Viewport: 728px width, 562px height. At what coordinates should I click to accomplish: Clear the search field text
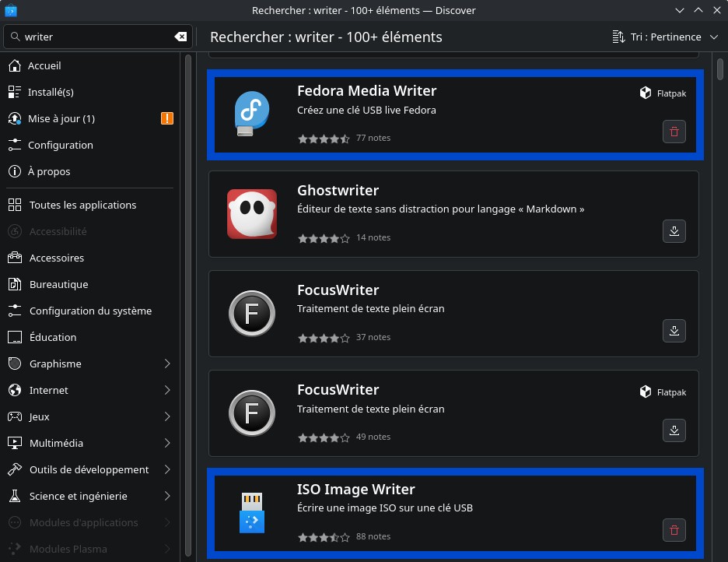coord(180,37)
